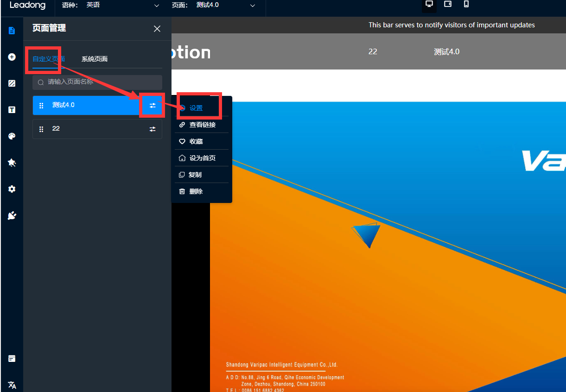
Task: Switch to mobile phone preview icon
Action: (466, 5)
